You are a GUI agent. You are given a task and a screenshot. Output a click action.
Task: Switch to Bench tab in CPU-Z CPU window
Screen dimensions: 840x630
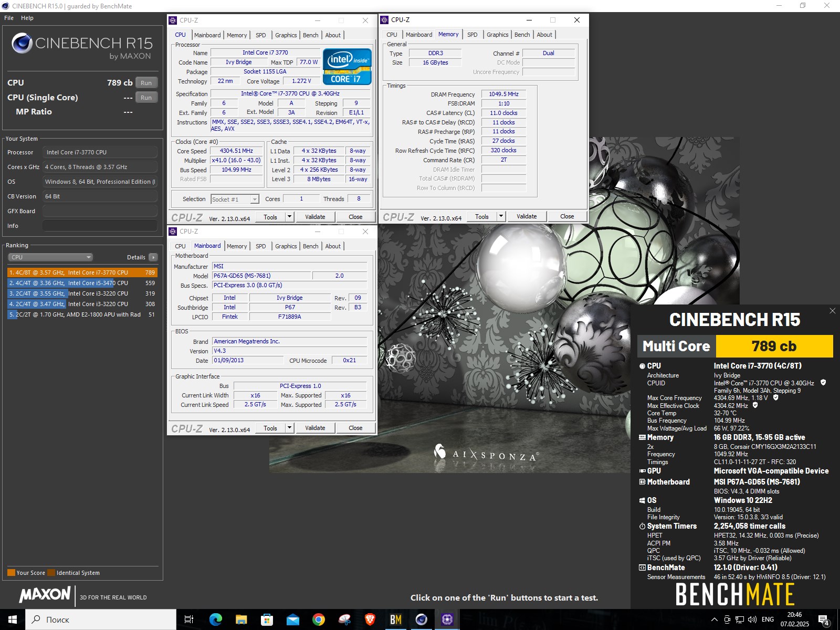(x=311, y=35)
